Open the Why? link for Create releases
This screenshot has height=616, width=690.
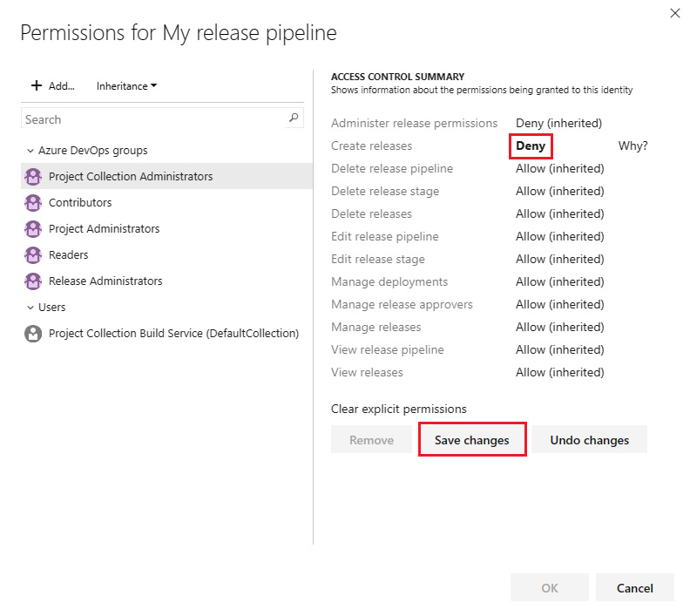tap(632, 146)
